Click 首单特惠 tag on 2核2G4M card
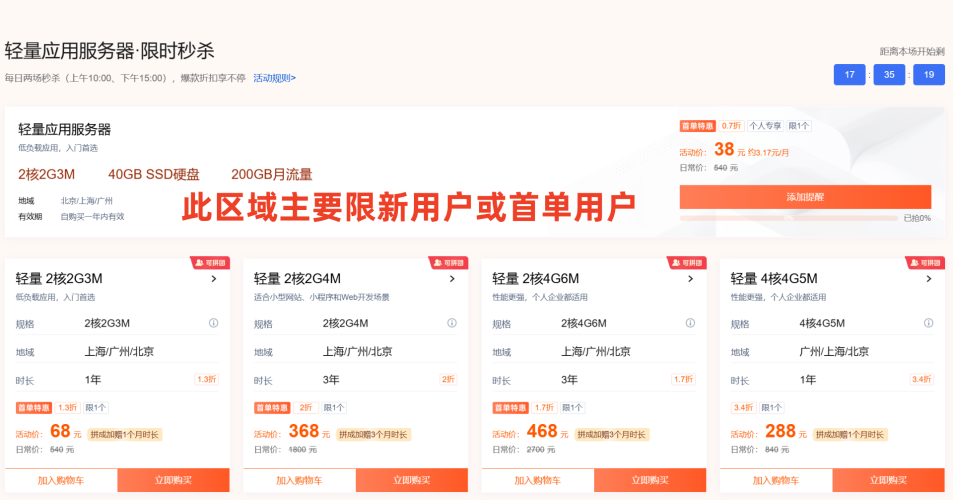 [x=272, y=408]
